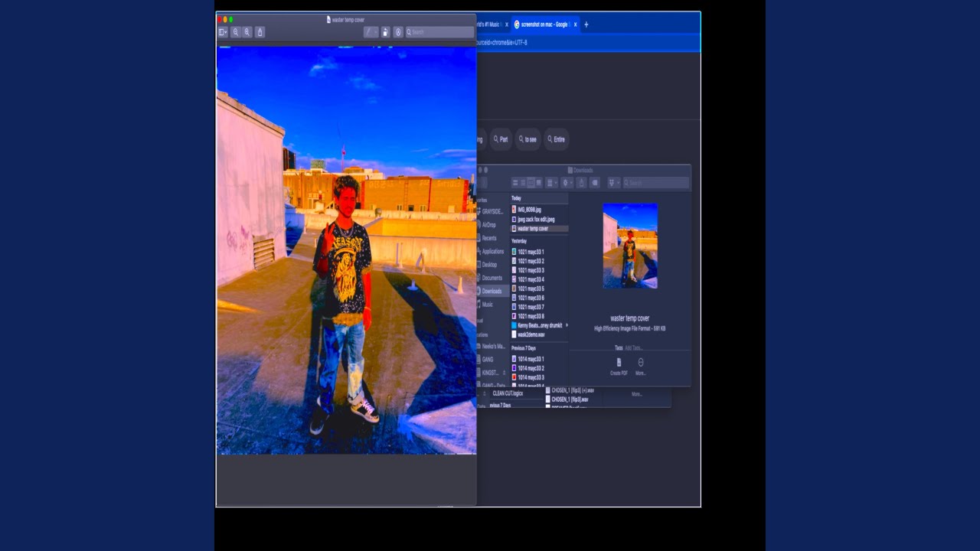This screenshot has width=980, height=551.
Task: Open Preview highlight pen dropdown
Action: pyautogui.click(x=371, y=32)
